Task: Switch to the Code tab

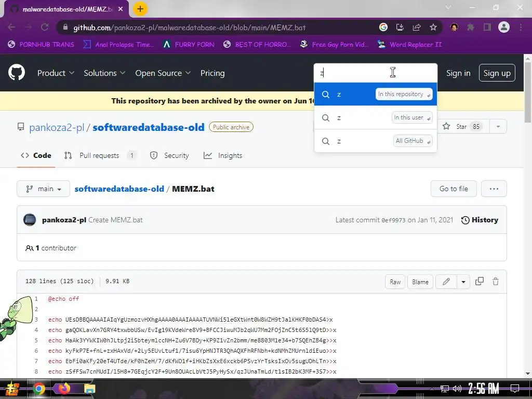Action: click(36, 155)
